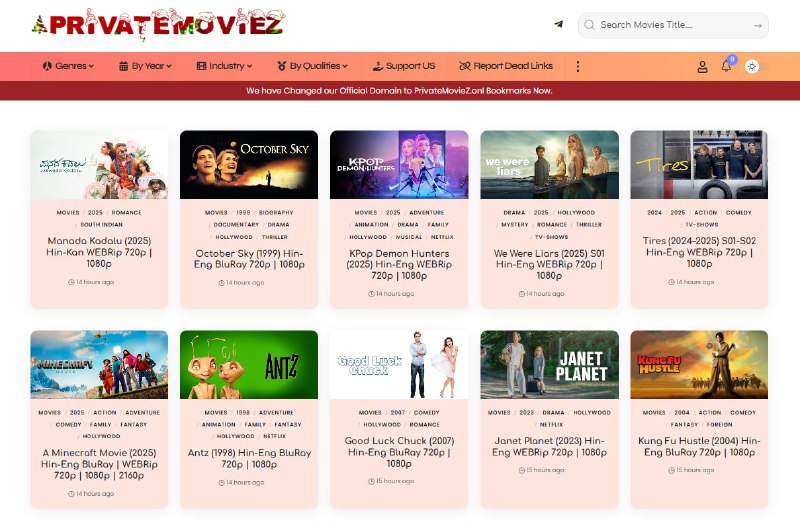Click 2004 tag on Kung Fu Hustle
Viewport: 800px width, 521px height.
(682, 412)
